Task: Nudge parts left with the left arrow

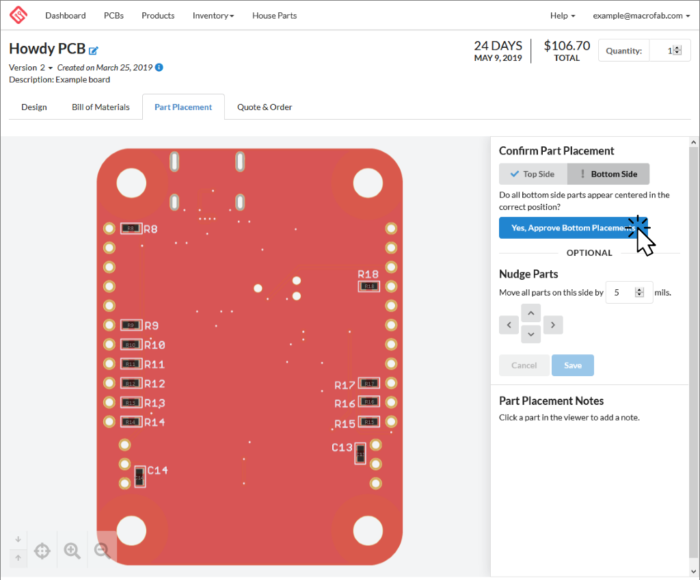Action: click(x=510, y=325)
